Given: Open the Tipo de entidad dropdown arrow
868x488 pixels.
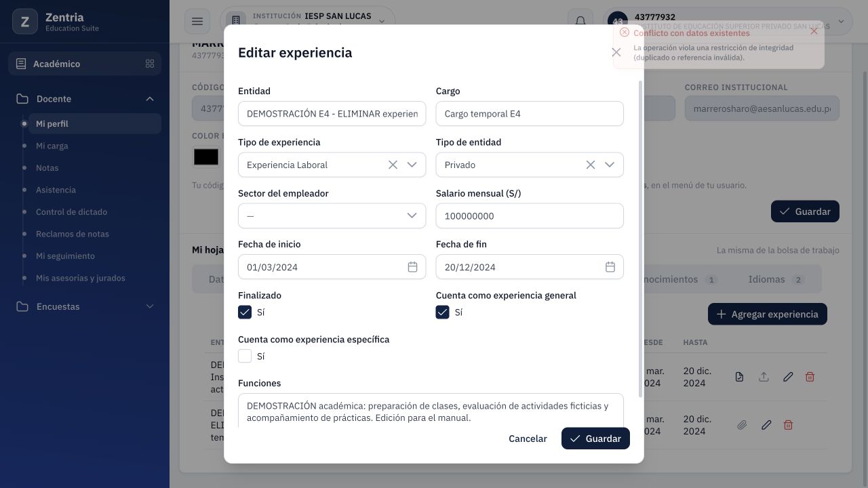Looking at the screenshot, I should 610,165.
